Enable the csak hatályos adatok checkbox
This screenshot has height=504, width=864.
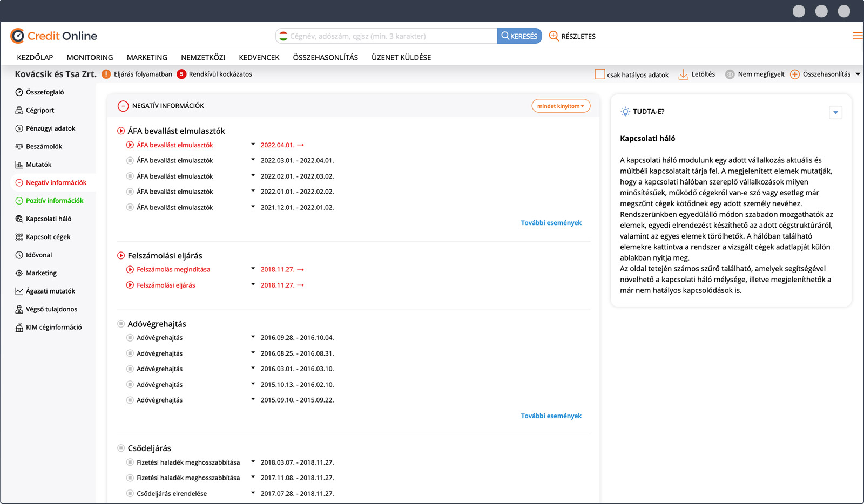point(599,74)
